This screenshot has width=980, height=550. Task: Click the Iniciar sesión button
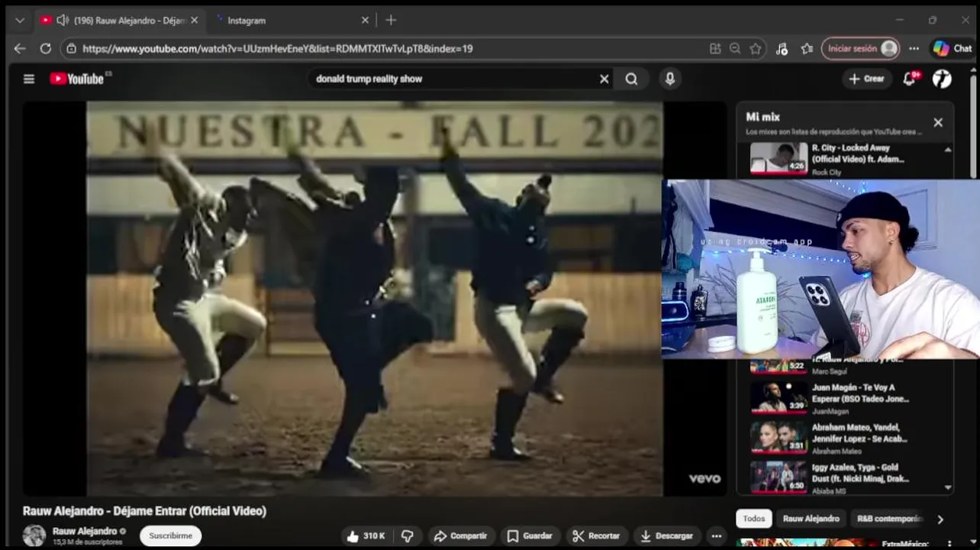860,48
